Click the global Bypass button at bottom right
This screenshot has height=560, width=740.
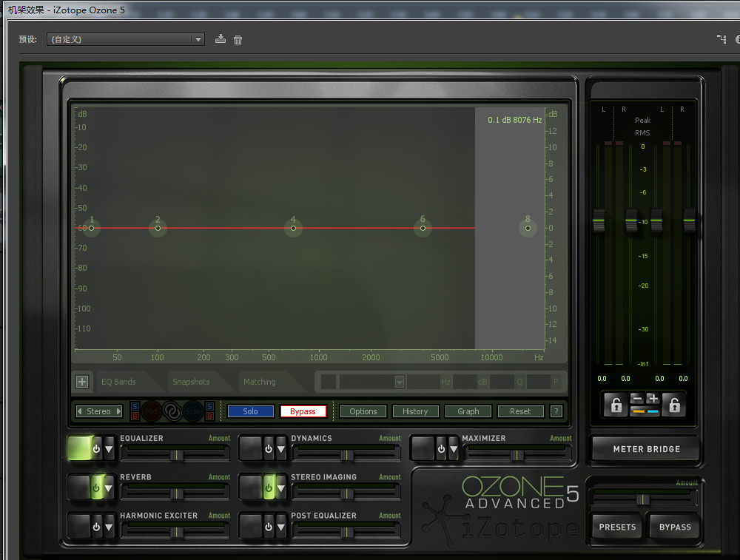[x=675, y=527]
